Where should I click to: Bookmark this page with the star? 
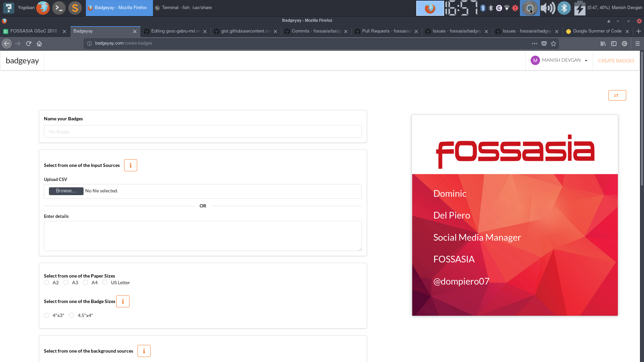point(553,44)
